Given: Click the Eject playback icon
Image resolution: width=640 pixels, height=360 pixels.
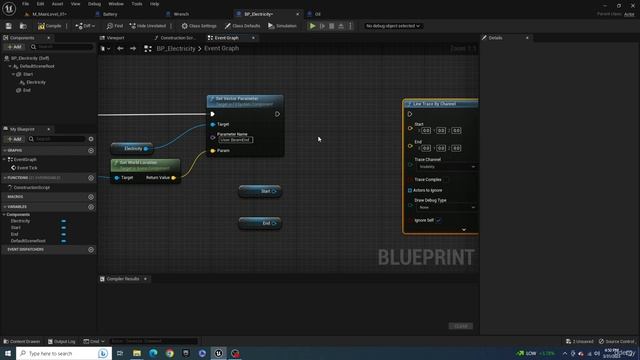Looking at the screenshot, I should (x=341, y=26).
